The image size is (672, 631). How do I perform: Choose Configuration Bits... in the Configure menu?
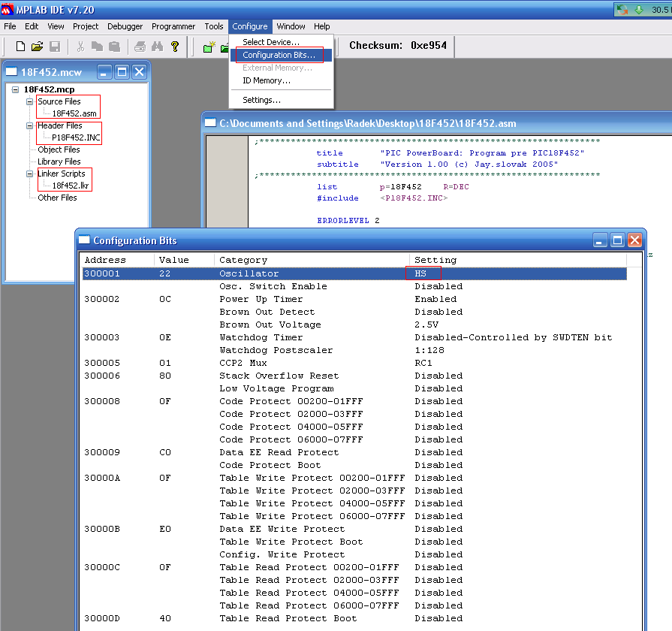pos(281,55)
